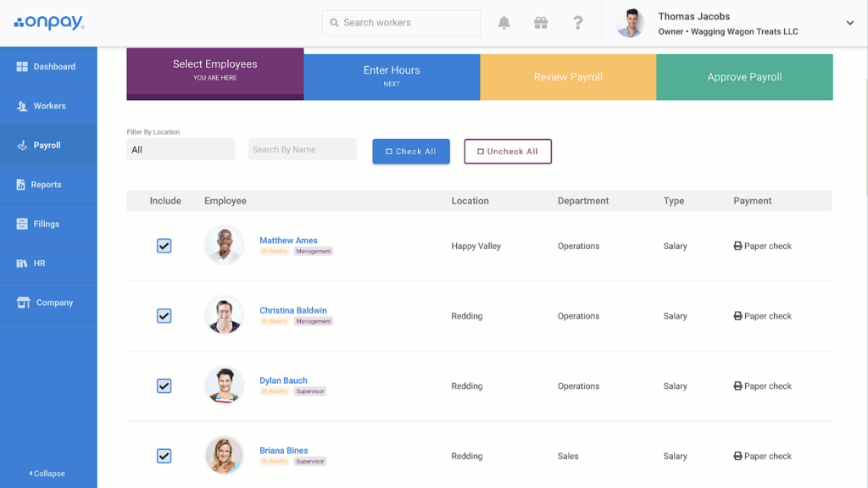Uncheck the Include box for Matthew Ames
This screenshot has width=868, height=488.
click(x=164, y=246)
